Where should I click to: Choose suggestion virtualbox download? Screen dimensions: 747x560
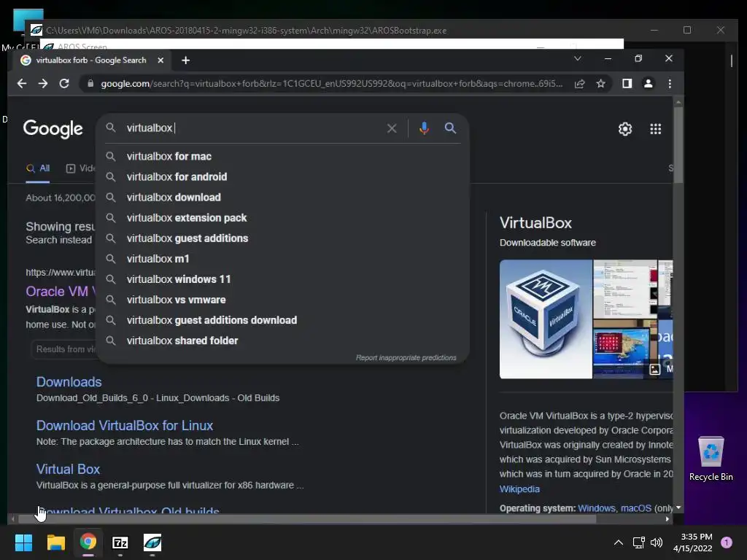tap(282, 197)
